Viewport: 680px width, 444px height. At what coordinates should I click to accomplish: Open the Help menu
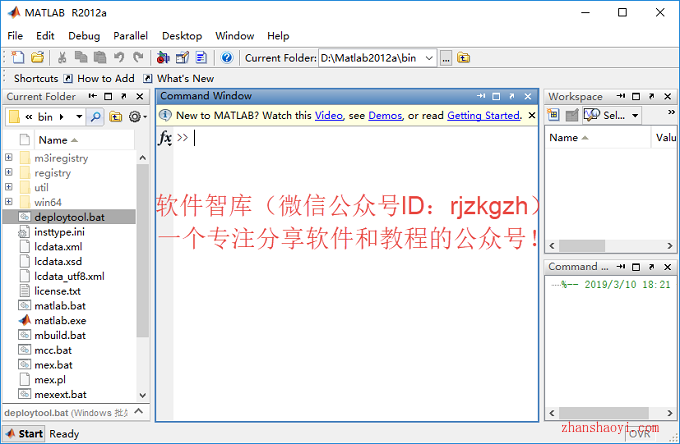[x=278, y=36]
